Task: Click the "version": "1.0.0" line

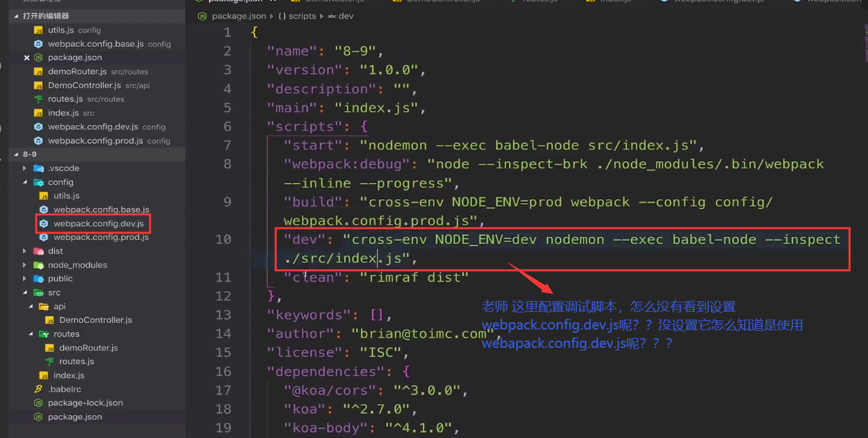Action: click(x=346, y=70)
